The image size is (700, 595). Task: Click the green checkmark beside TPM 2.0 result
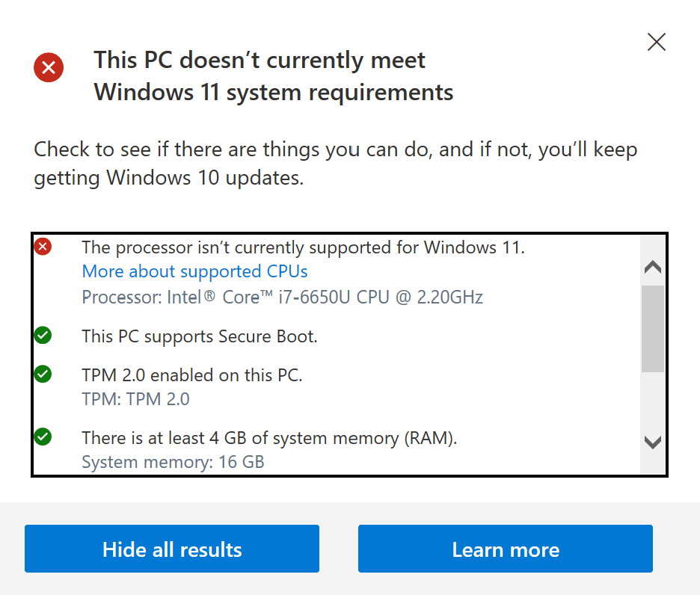[x=43, y=374]
